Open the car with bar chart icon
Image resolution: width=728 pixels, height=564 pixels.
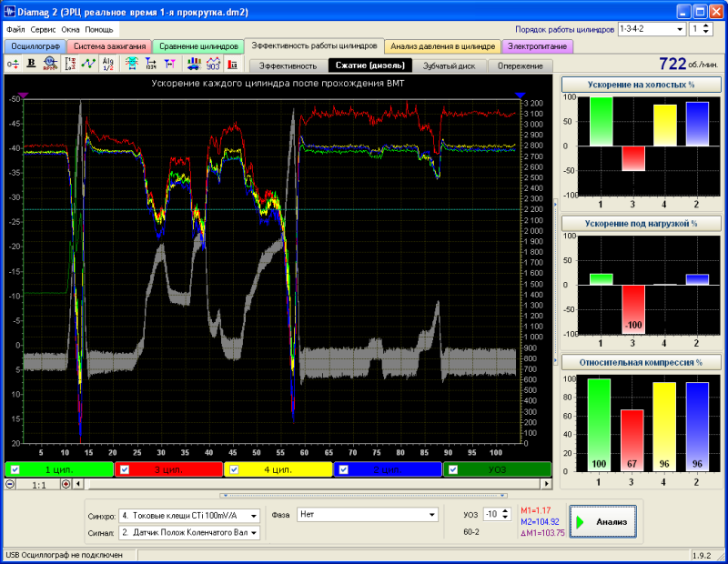tap(194, 64)
